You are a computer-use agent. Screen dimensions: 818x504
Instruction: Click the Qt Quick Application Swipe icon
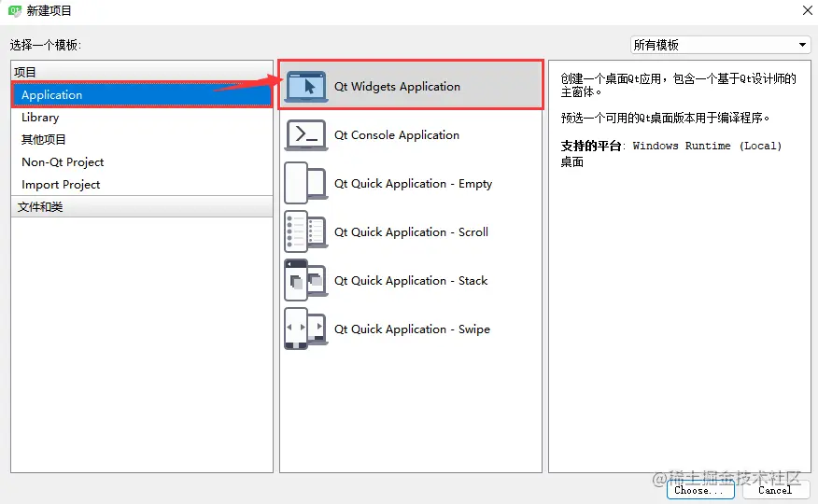306,329
